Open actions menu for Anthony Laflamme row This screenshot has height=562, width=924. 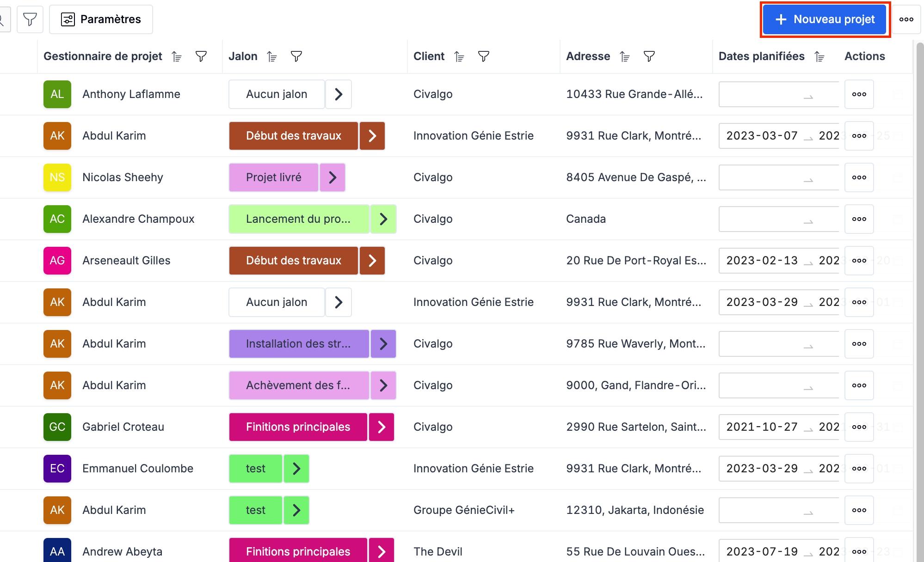(x=859, y=94)
